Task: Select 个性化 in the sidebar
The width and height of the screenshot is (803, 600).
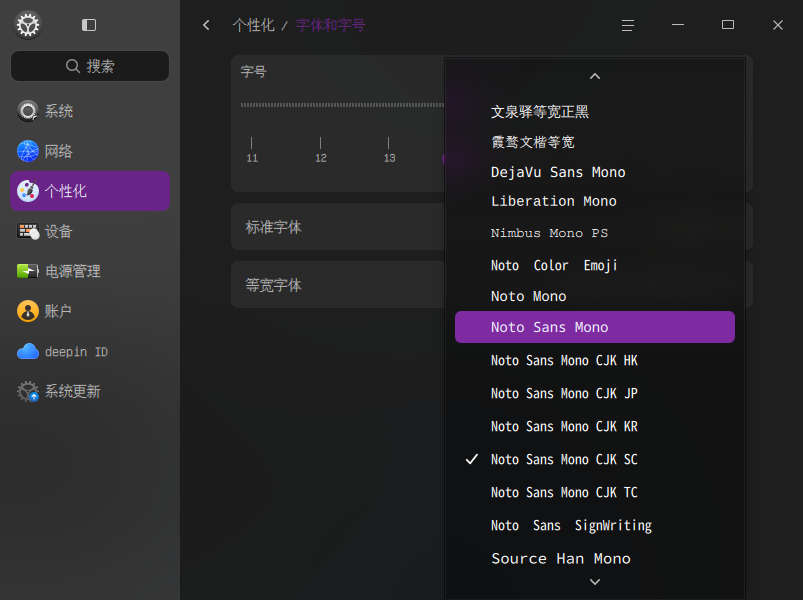Action: pyautogui.click(x=90, y=191)
